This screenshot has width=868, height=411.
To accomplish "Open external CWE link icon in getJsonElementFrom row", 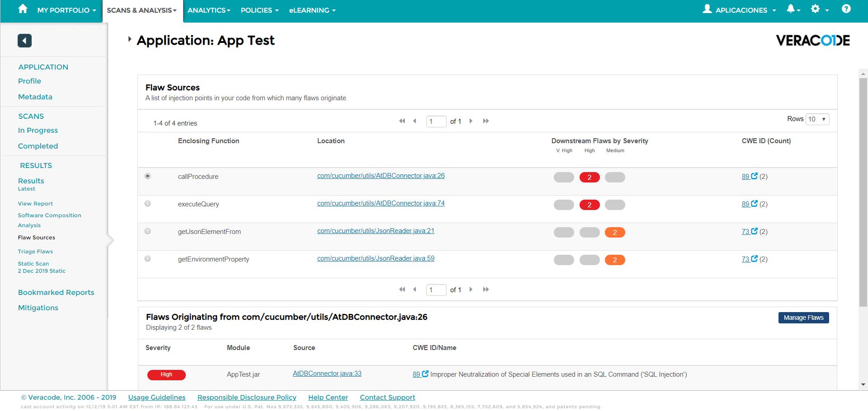I will (x=754, y=231).
